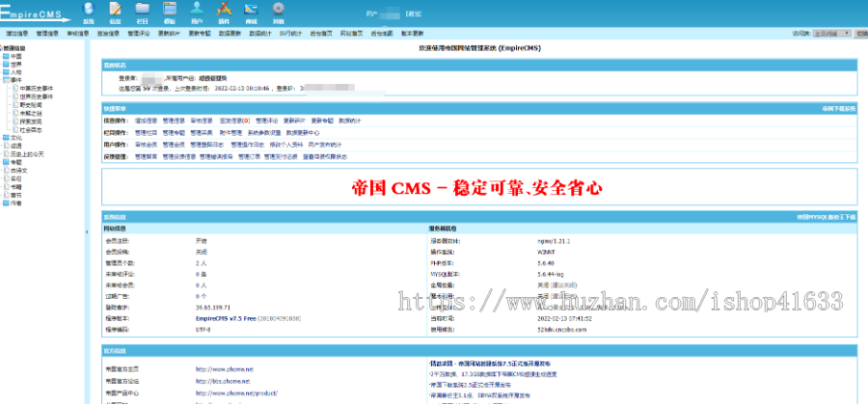Click the page icon beside 古诗文
This screenshot has width=868, height=404.
coord(6,171)
